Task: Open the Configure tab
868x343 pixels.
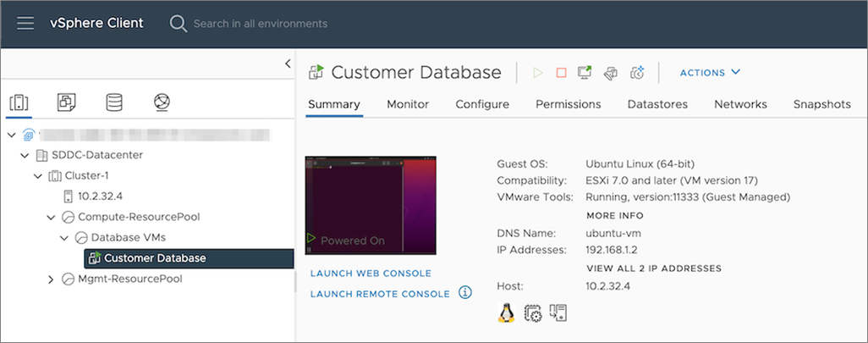Action: click(x=482, y=104)
